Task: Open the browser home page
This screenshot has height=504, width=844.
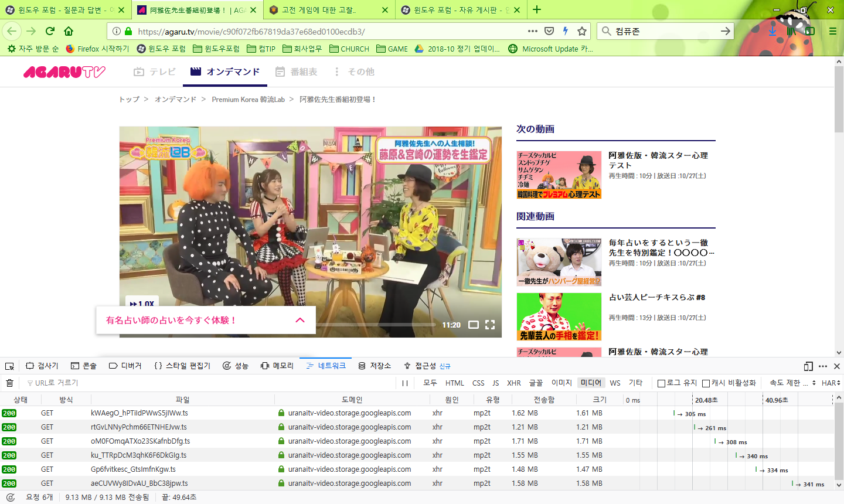Action: point(69,31)
